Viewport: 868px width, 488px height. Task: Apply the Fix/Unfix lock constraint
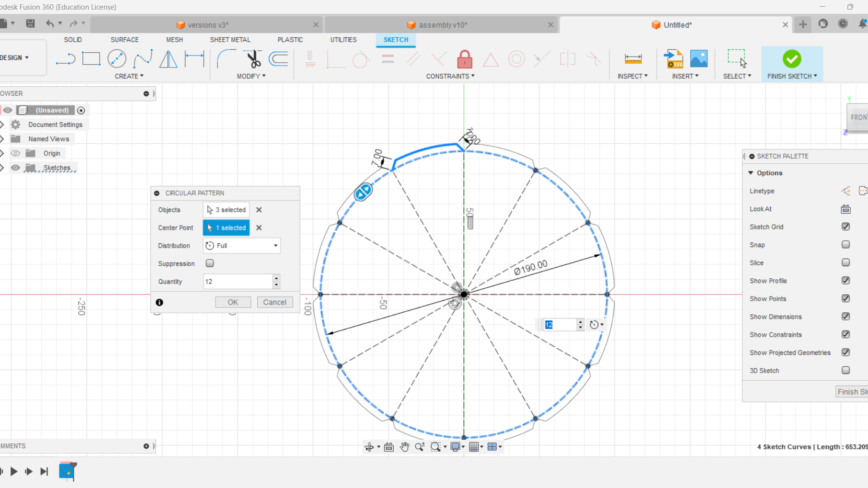pyautogui.click(x=465, y=59)
